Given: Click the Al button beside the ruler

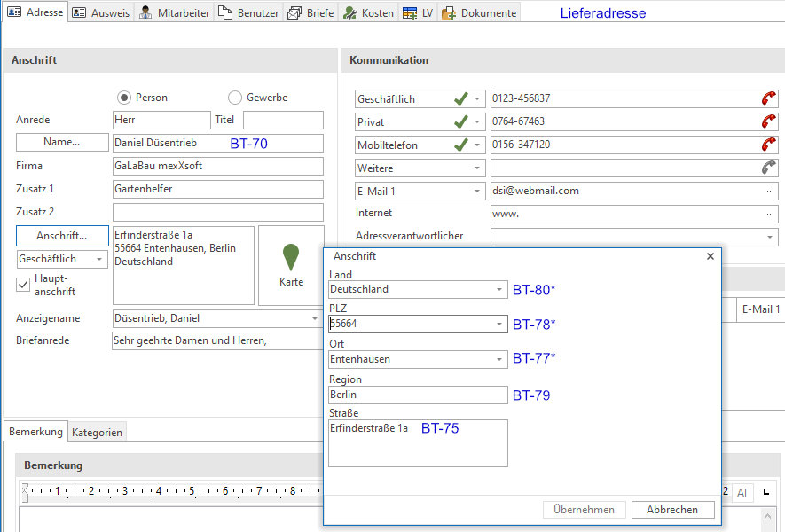Looking at the screenshot, I should (x=742, y=492).
